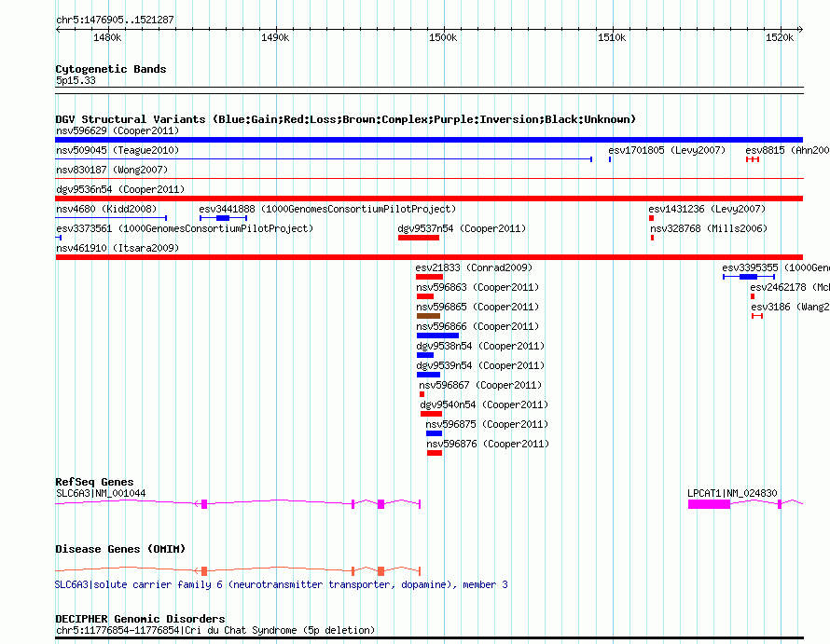
Task: Click the nsv596875 (Cooper2011) label
Action: point(487,424)
